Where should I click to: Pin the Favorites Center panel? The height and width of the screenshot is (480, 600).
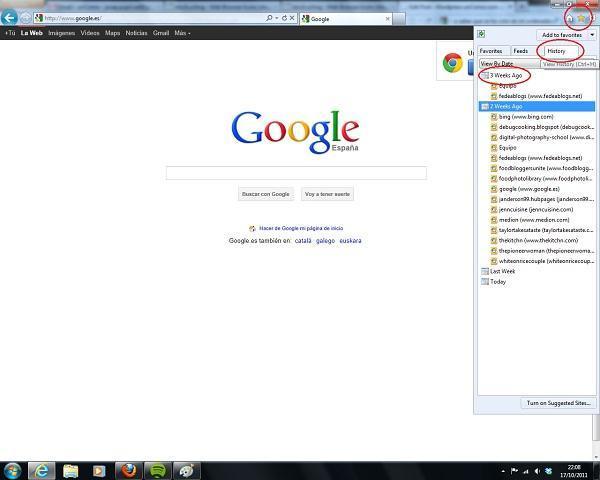[481, 34]
